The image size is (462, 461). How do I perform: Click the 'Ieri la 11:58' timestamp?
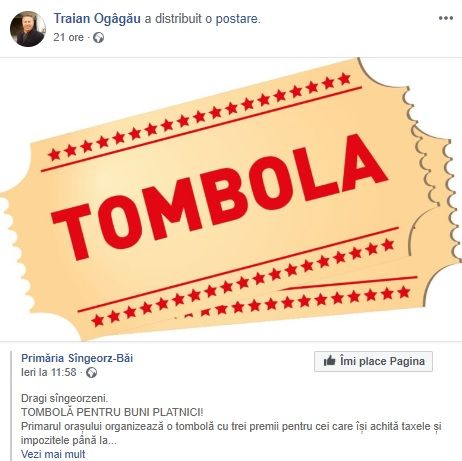pos(49,372)
